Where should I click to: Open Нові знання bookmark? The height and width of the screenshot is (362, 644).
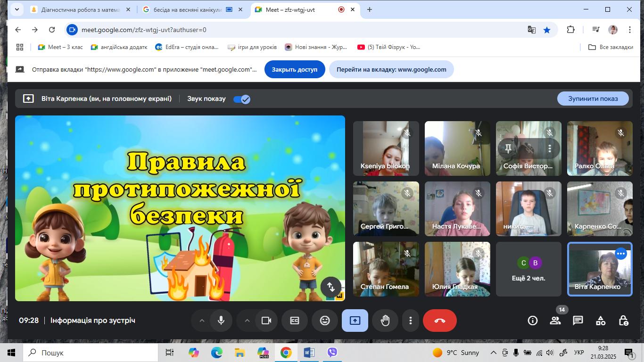[x=316, y=47]
